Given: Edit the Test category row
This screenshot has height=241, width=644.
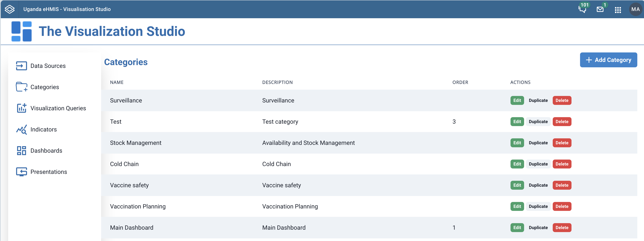Looking at the screenshot, I should pyautogui.click(x=517, y=121).
